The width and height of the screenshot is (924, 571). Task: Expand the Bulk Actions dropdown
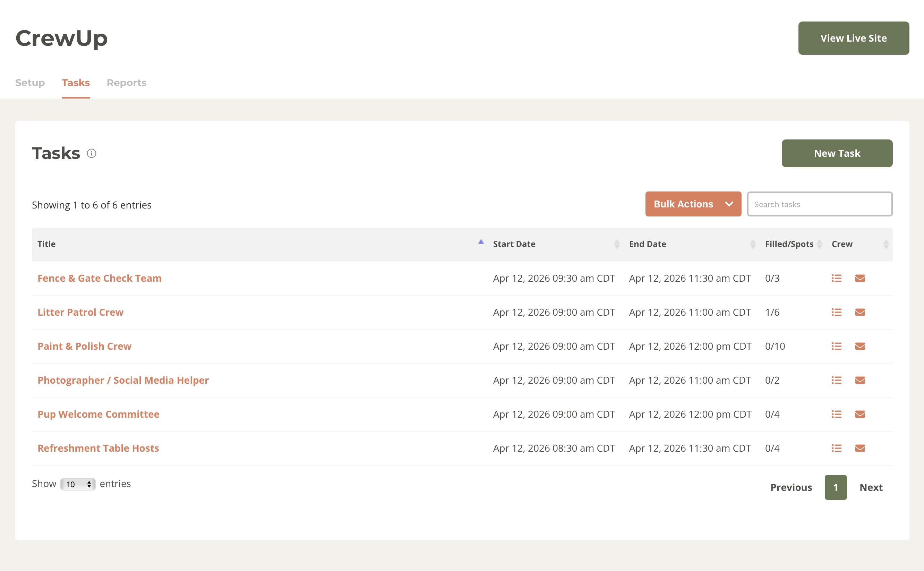tap(693, 204)
